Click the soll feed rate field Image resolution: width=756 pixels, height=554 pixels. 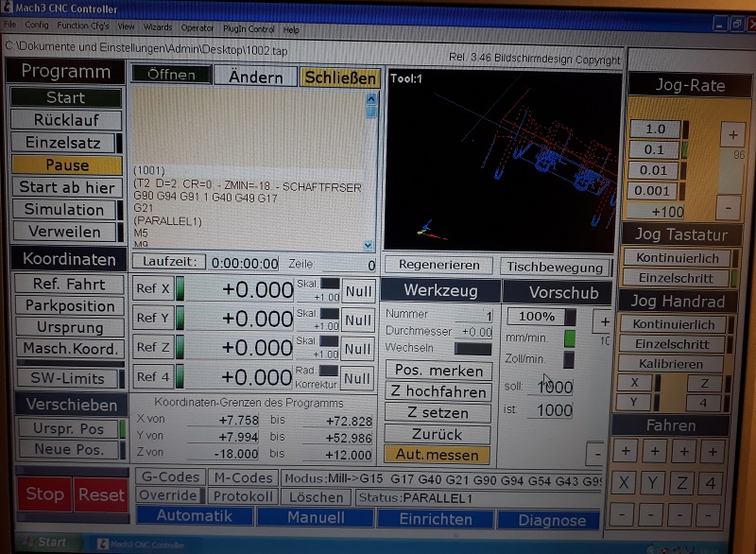pos(551,387)
